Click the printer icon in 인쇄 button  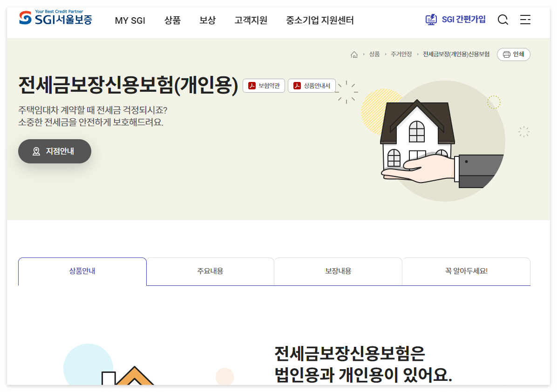tap(507, 54)
